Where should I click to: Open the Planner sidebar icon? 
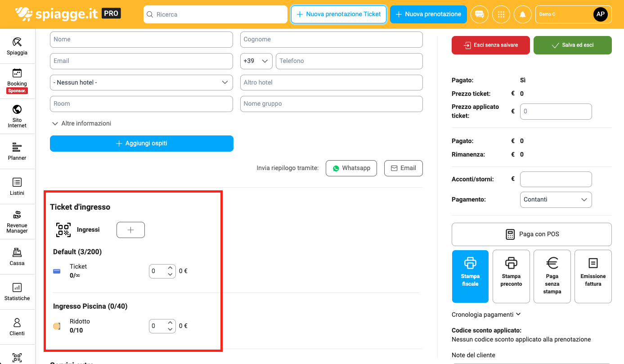point(17,147)
